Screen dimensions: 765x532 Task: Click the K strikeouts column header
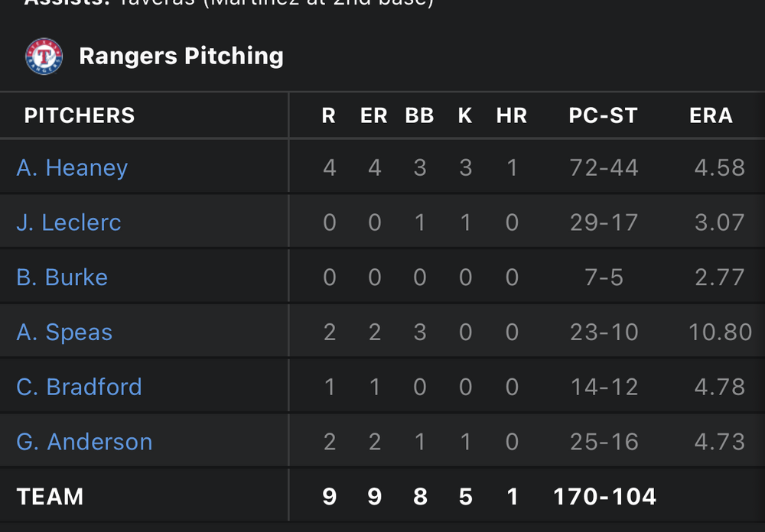465,115
